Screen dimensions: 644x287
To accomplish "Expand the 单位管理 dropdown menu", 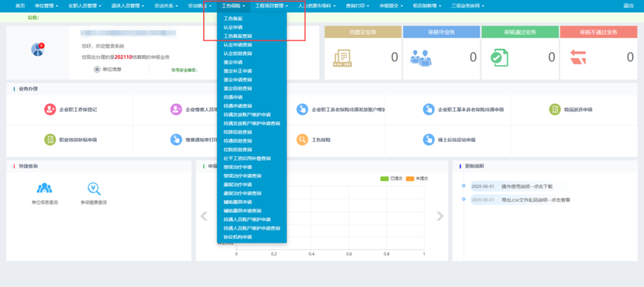I will (x=46, y=6).
